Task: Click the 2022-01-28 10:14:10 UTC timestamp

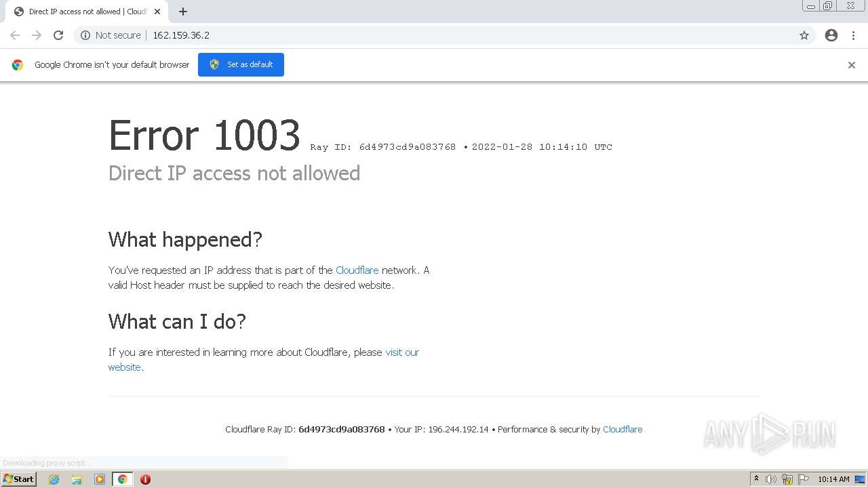Action: point(542,146)
